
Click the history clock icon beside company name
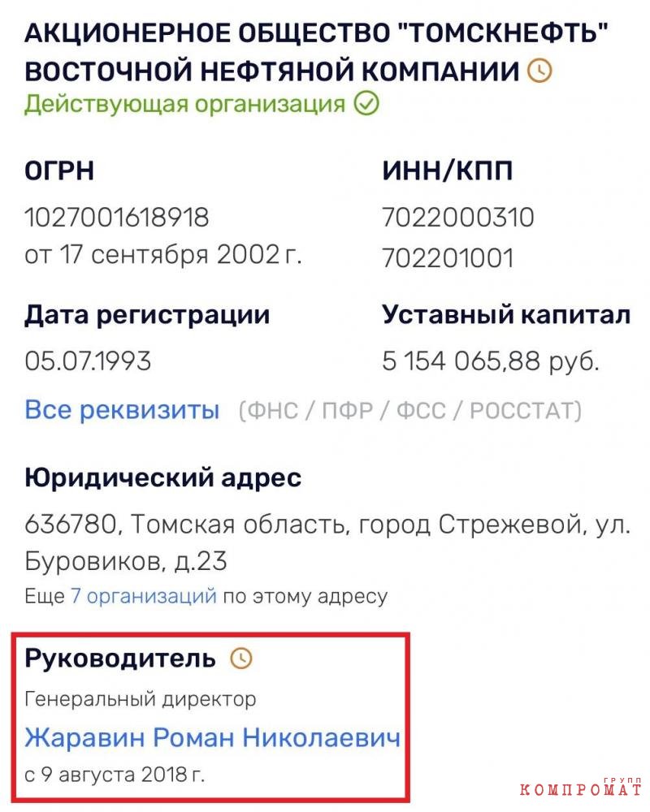point(539,71)
